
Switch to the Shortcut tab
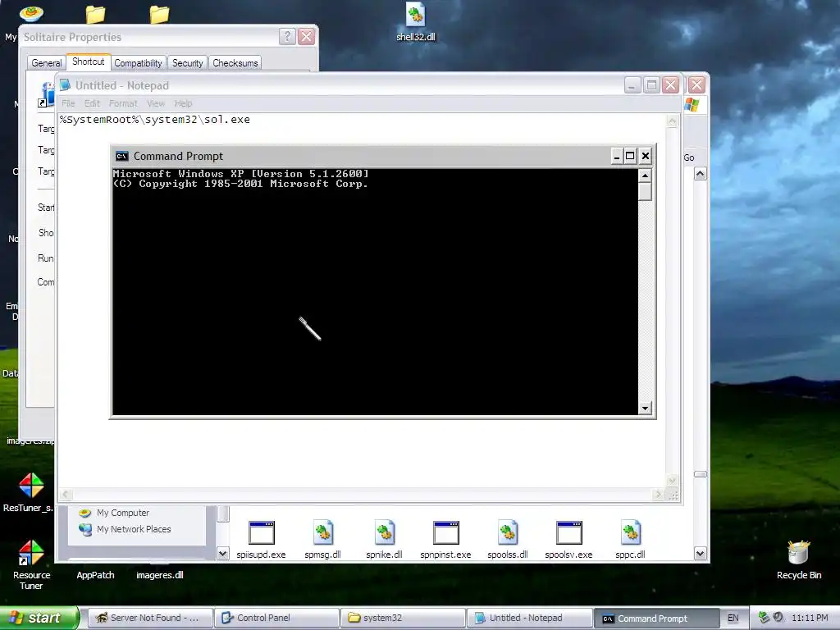(x=89, y=62)
